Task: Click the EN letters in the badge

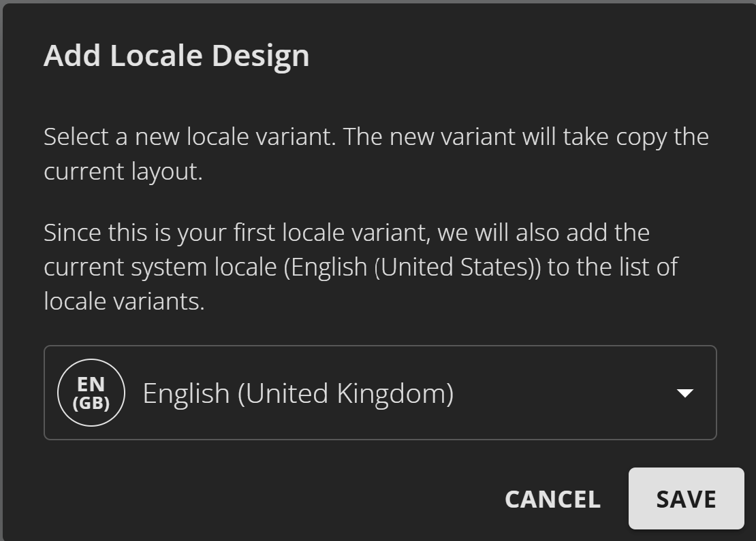Action: click(x=91, y=385)
